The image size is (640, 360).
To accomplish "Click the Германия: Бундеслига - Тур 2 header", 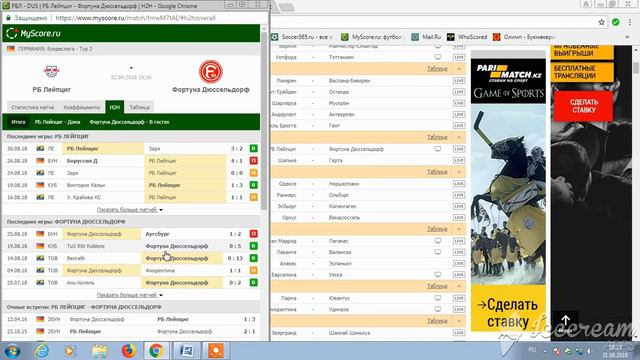I will tap(55, 49).
